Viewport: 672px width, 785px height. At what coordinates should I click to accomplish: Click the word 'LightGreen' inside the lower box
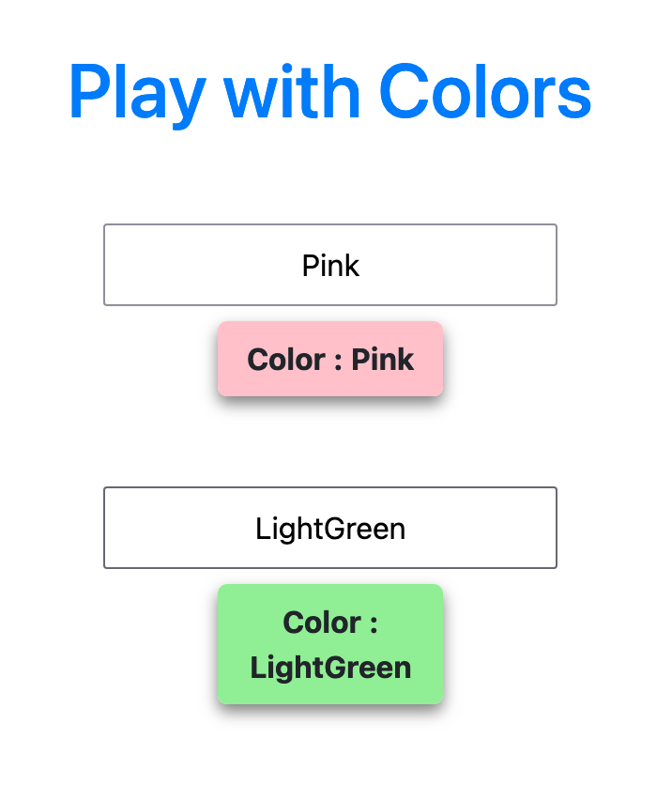coord(329,528)
